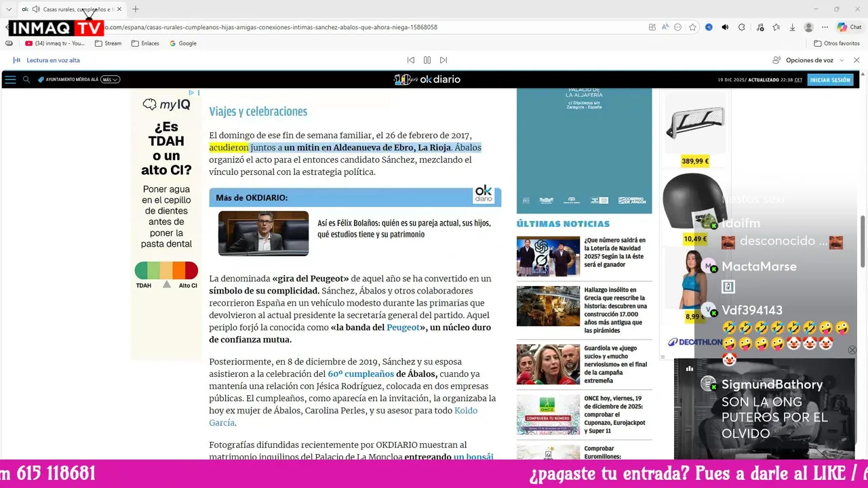Click 'Viajes y celebraciones' heading
Screen dimensions: 868x488
pyautogui.click(x=258, y=111)
